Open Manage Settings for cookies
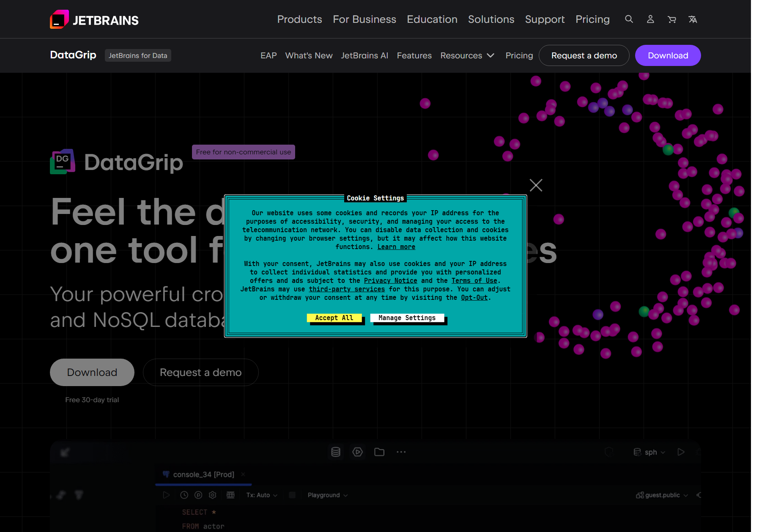759x532 pixels. point(407,318)
